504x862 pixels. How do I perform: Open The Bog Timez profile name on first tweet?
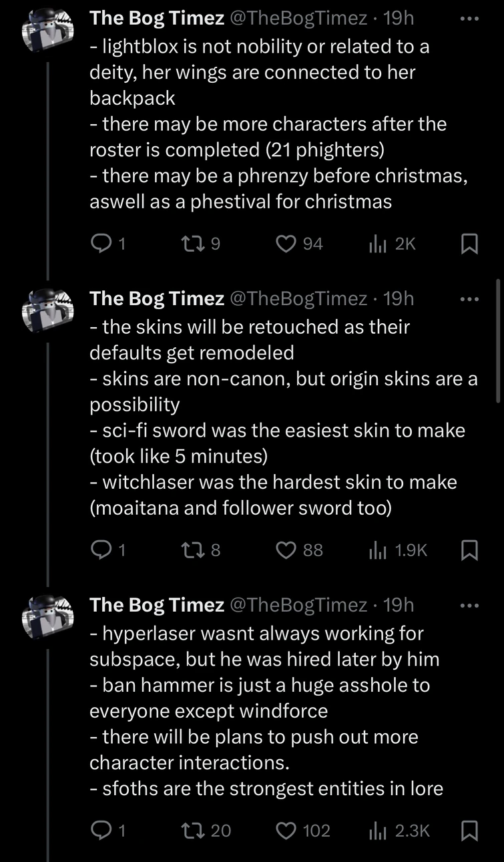coord(157,19)
